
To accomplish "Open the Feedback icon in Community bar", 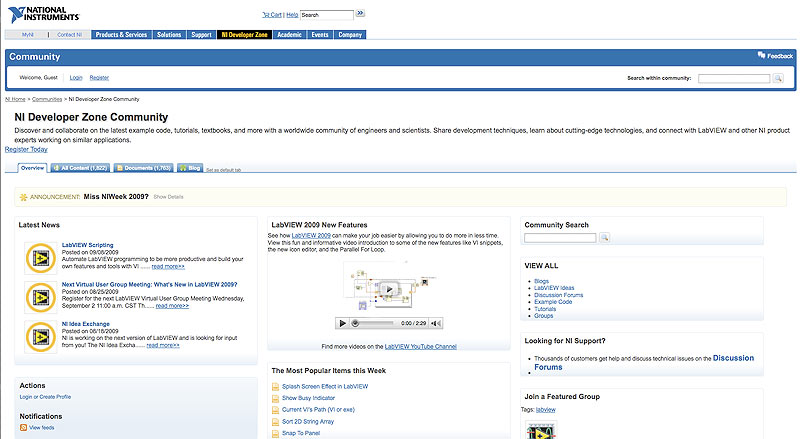I will coord(761,55).
